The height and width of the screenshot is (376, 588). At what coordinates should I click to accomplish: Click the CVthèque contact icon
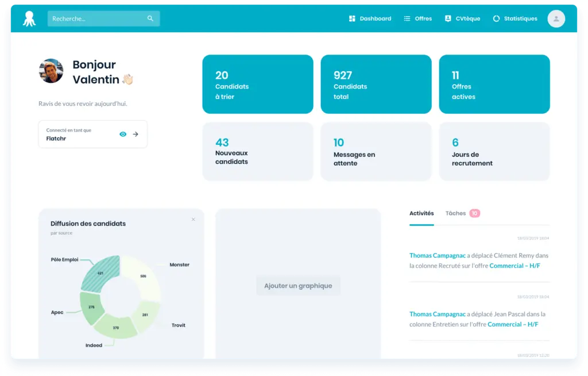coord(448,19)
